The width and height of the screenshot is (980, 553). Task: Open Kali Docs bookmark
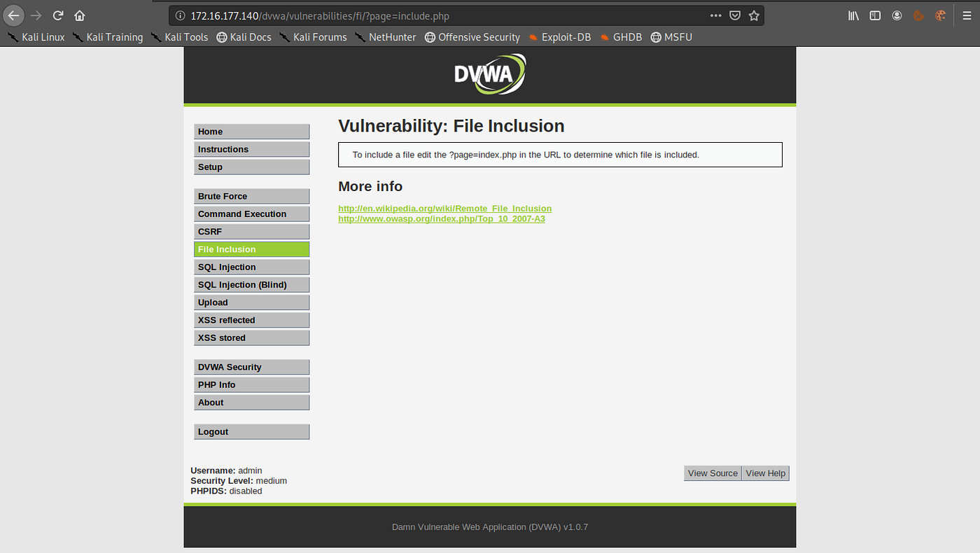(x=244, y=37)
